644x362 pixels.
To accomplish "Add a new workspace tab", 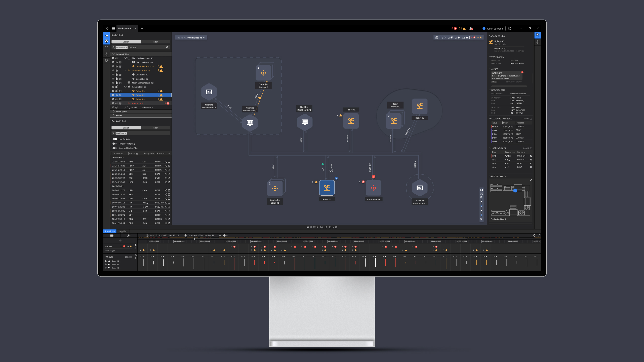I will [x=142, y=28].
